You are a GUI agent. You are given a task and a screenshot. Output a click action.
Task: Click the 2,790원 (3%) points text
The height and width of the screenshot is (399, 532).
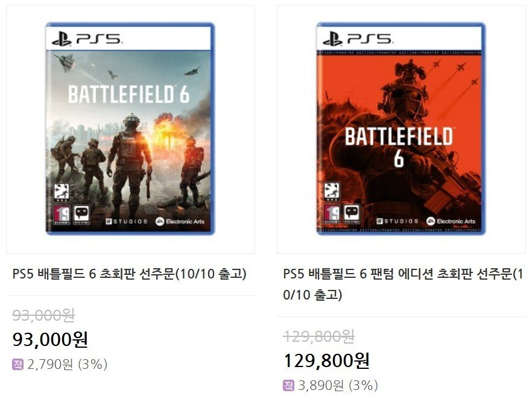coord(68,364)
